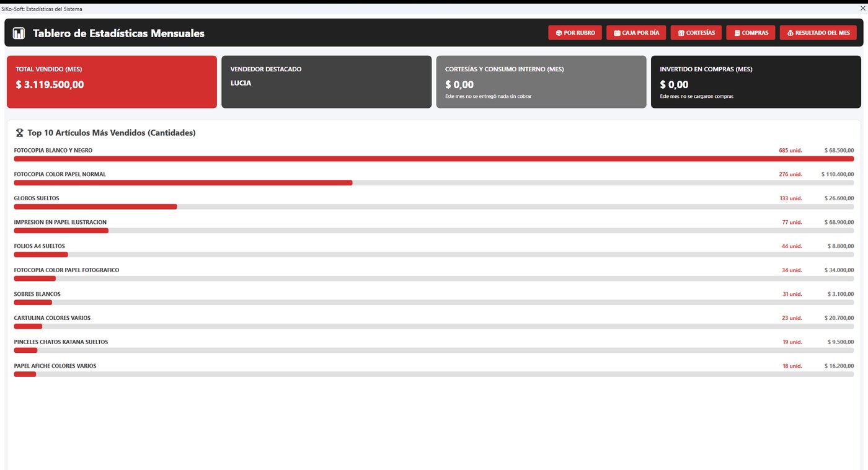
Task: Click the Fotocopia Blanco y Negro progress bar
Action: tap(434, 159)
